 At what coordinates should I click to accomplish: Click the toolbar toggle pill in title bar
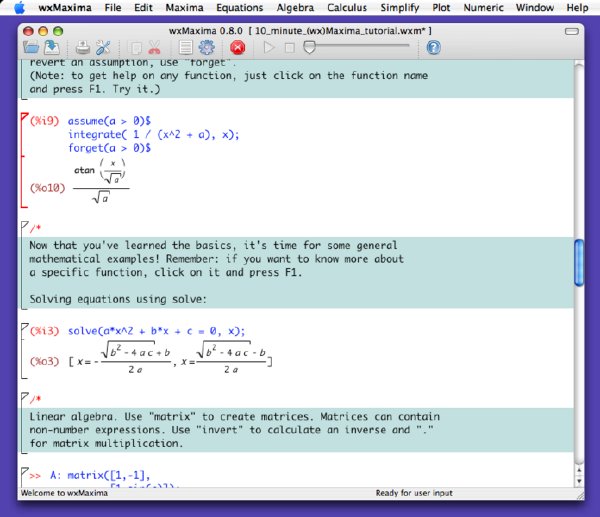tap(572, 31)
